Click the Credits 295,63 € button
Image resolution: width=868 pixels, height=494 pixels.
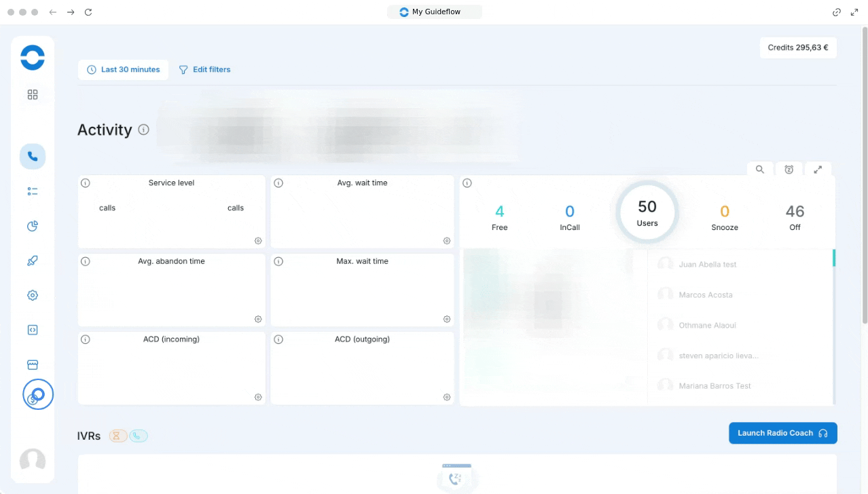click(x=797, y=48)
